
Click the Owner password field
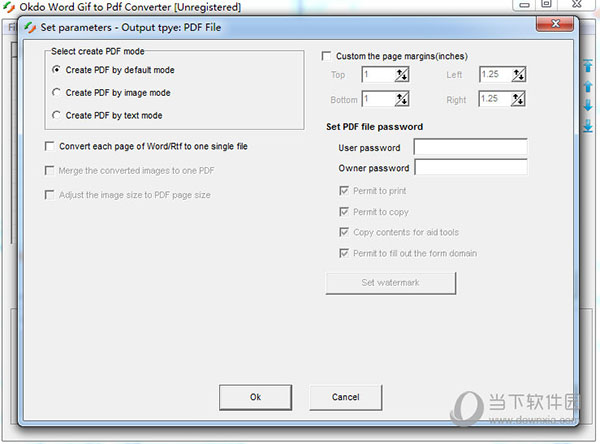point(471,167)
